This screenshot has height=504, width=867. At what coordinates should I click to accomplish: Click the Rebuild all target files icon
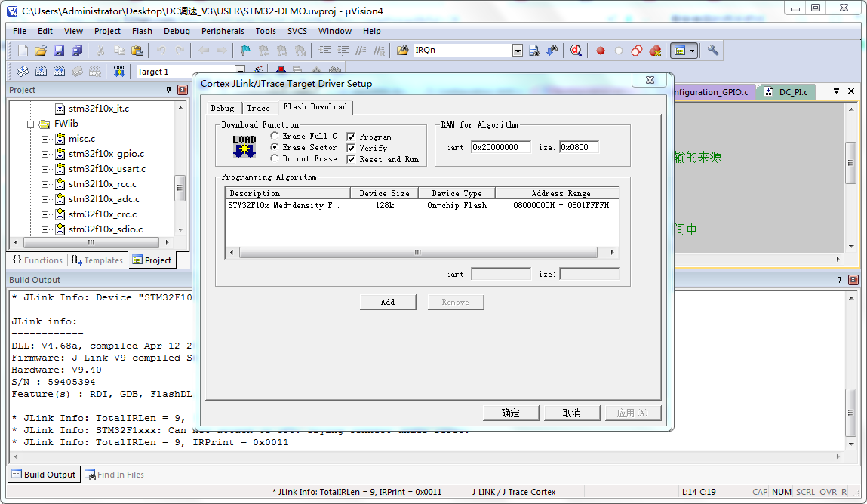click(59, 71)
